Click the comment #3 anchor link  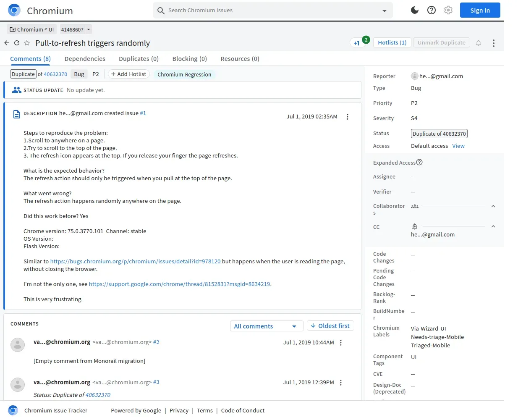tap(156, 382)
